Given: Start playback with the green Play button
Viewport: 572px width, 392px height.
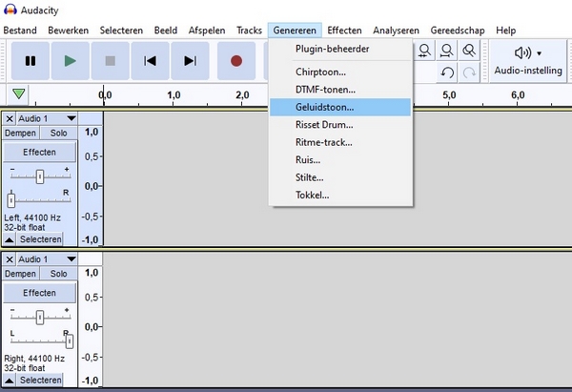Looking at the screenshot, I should (x=70, y=61).
